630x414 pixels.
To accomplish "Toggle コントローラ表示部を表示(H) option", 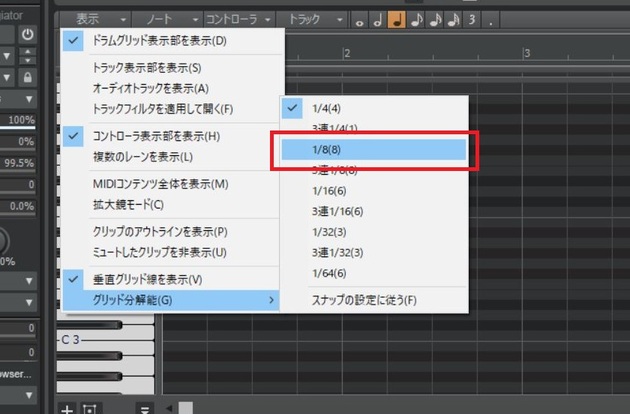I will click(x=155, y=136).
